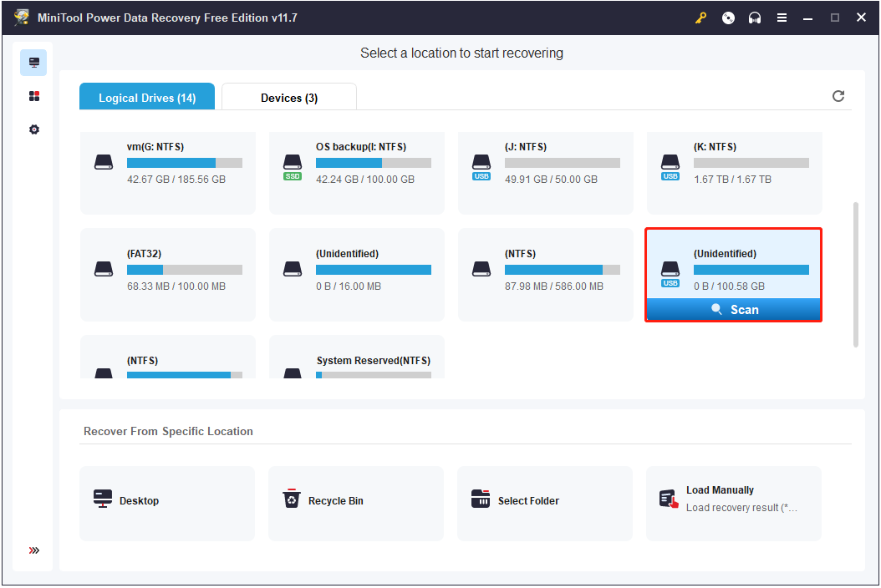Select the 586.00 MB NTFS drive icon
Viewport: 881px width, 588px height.
pyautogui.click(x=481, y=269)
